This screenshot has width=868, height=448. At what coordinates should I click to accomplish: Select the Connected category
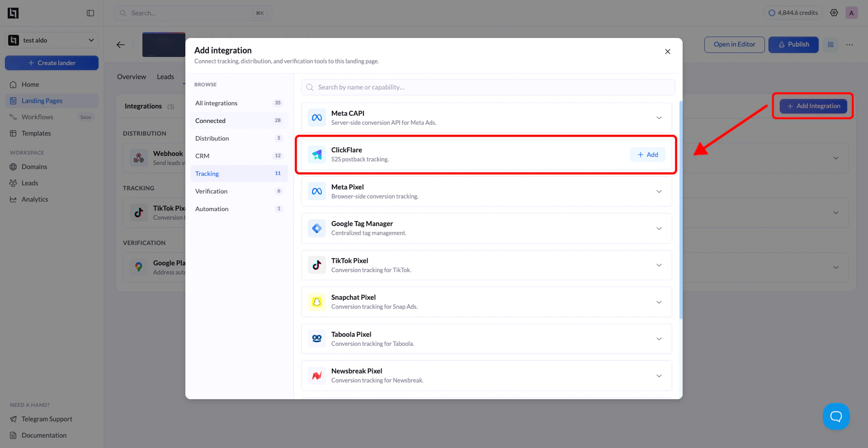239,121
